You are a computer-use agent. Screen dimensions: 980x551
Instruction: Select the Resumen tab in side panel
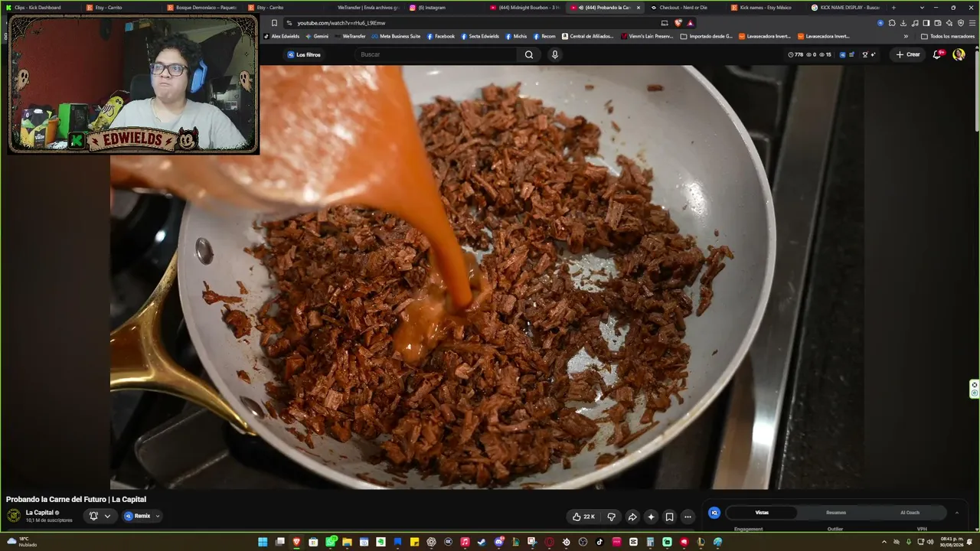pyautogui.click(x=836, y=513)
